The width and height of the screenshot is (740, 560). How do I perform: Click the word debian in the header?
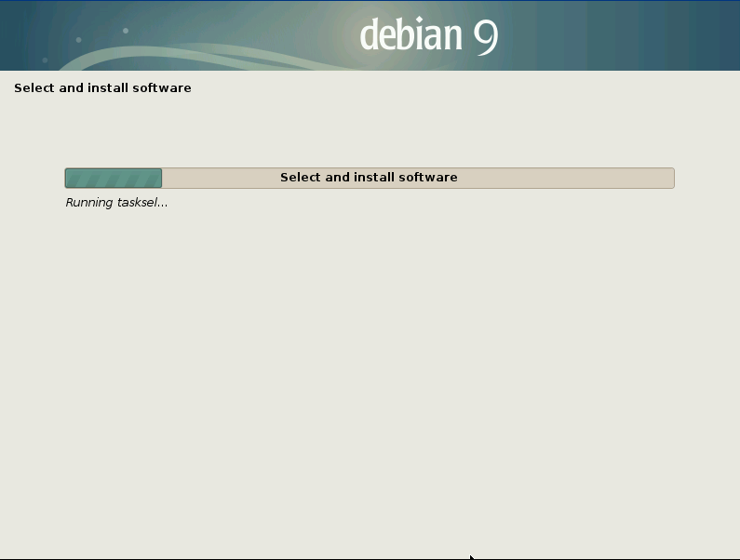tap(410, 35)
